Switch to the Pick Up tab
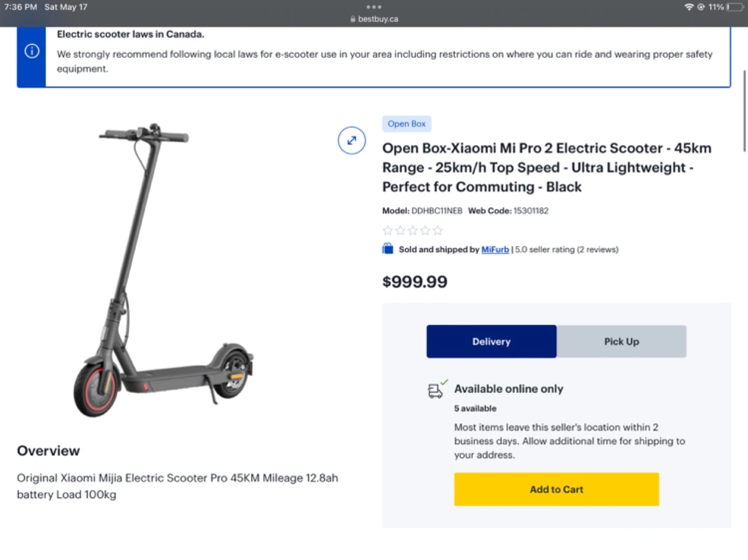Viewport: 748px width, 560px height. pos(621,342)
